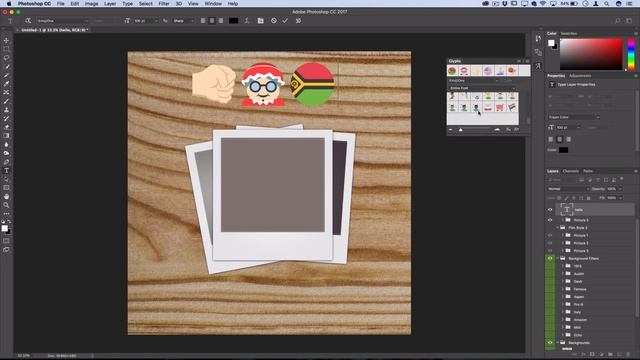Pick the Vanuatu flag from recent glyphs
640x360 pixels.
coord(452,71)
